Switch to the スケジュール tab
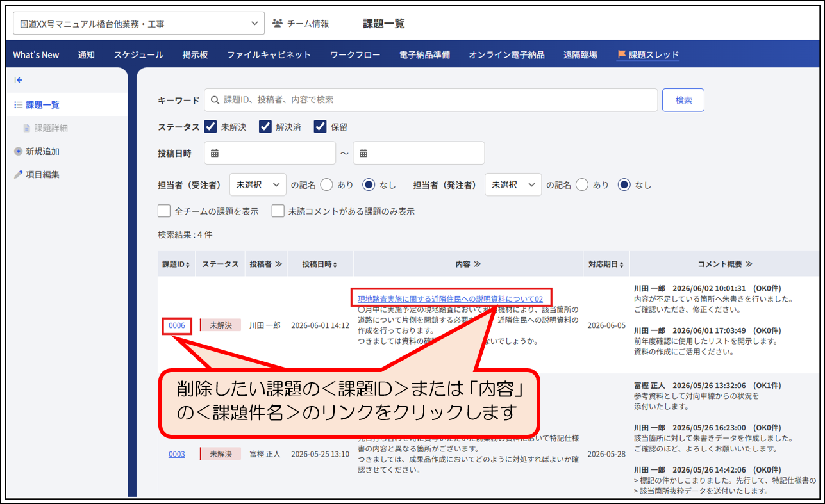The width and height of the screenshot is (825, 504). point(138,55)
